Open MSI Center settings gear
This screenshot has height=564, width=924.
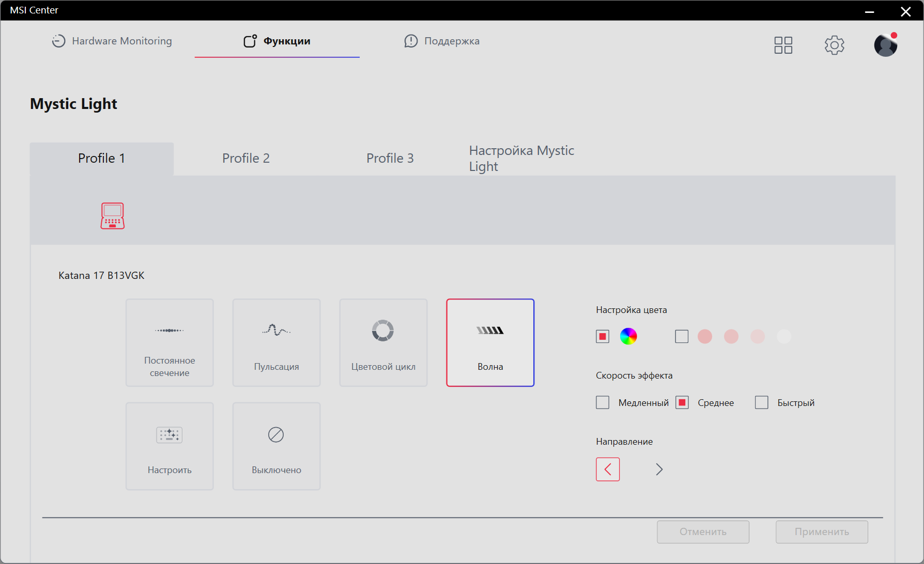pos(834,45)
